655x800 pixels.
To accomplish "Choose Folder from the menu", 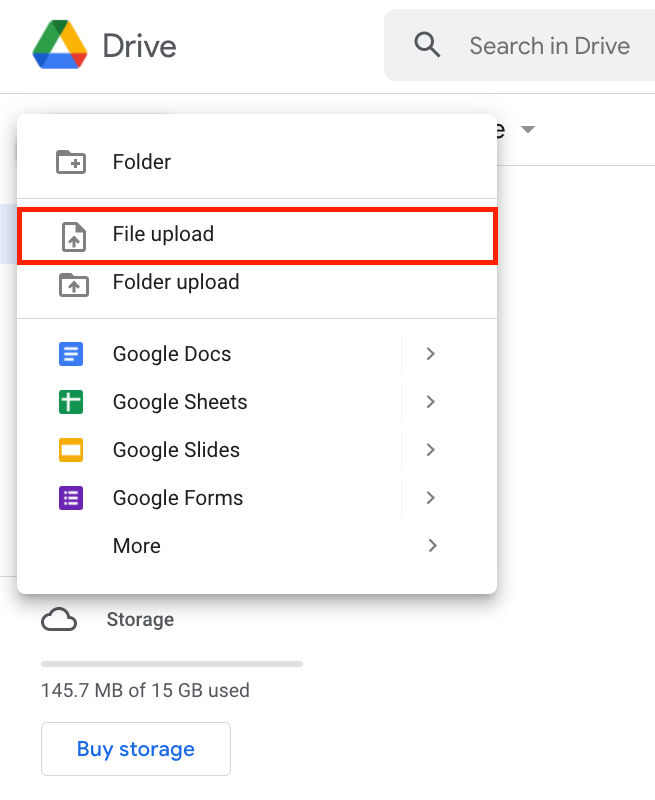I will (x=257, y=162).
